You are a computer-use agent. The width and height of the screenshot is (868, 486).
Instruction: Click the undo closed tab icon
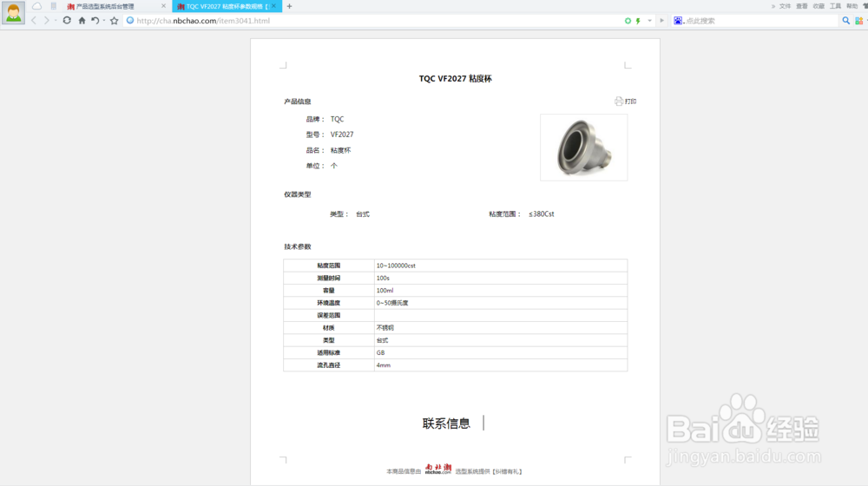point(95,21)
